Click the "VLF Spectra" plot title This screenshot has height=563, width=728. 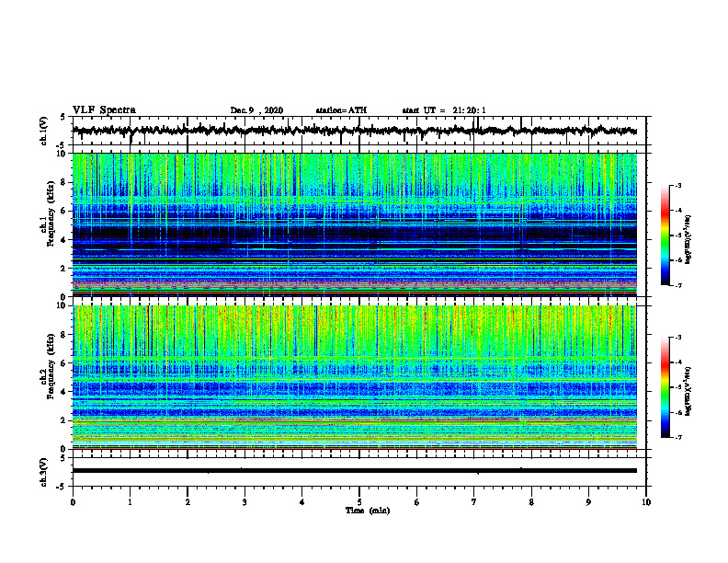pos(104,110)
